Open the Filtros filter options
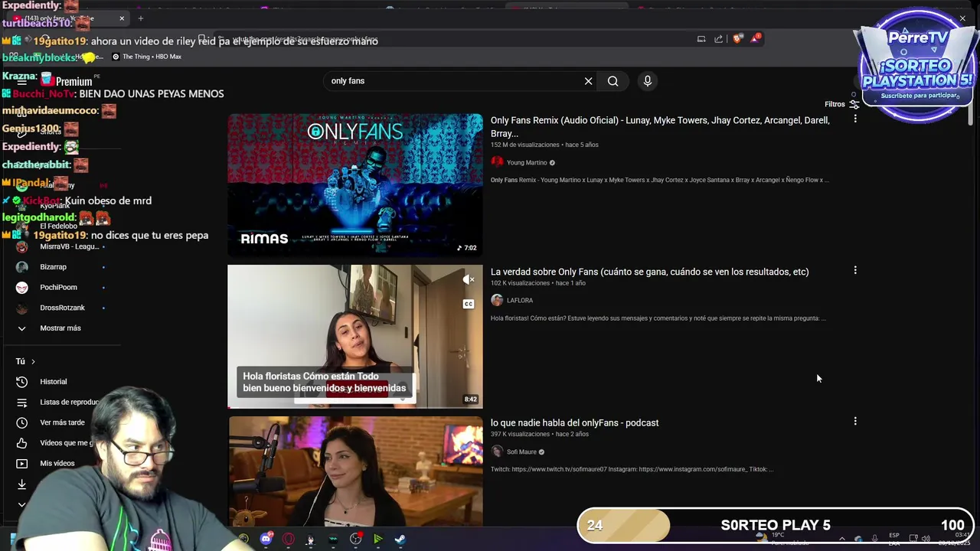The height and width of the screenshot is (551, 980). coord(841,104)
